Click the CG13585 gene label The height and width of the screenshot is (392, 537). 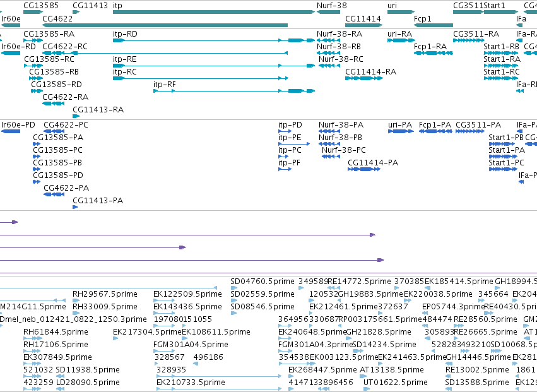41,6
